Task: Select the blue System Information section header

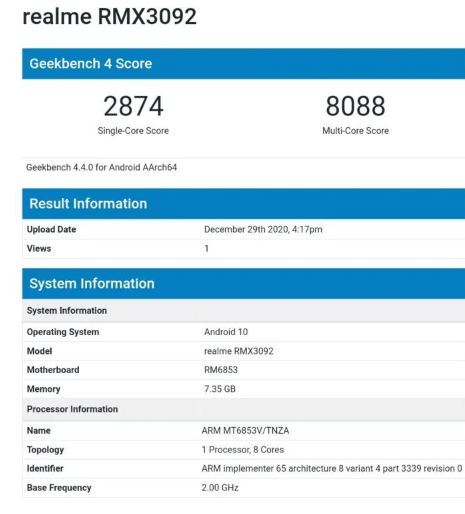Action: 244,284
